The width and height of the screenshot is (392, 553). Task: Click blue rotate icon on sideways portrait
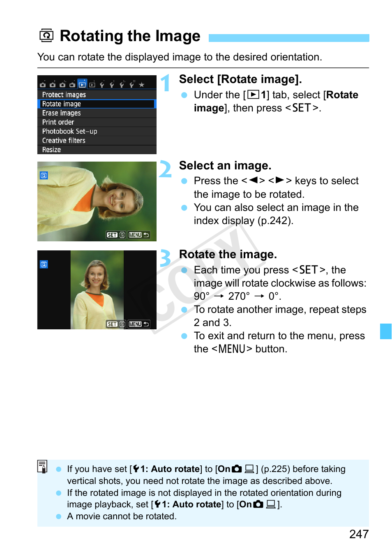(44, 176)
